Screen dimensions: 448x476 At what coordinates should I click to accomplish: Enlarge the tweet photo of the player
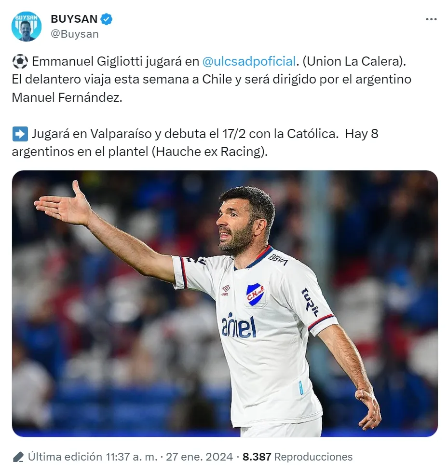[x=225, y=304]
